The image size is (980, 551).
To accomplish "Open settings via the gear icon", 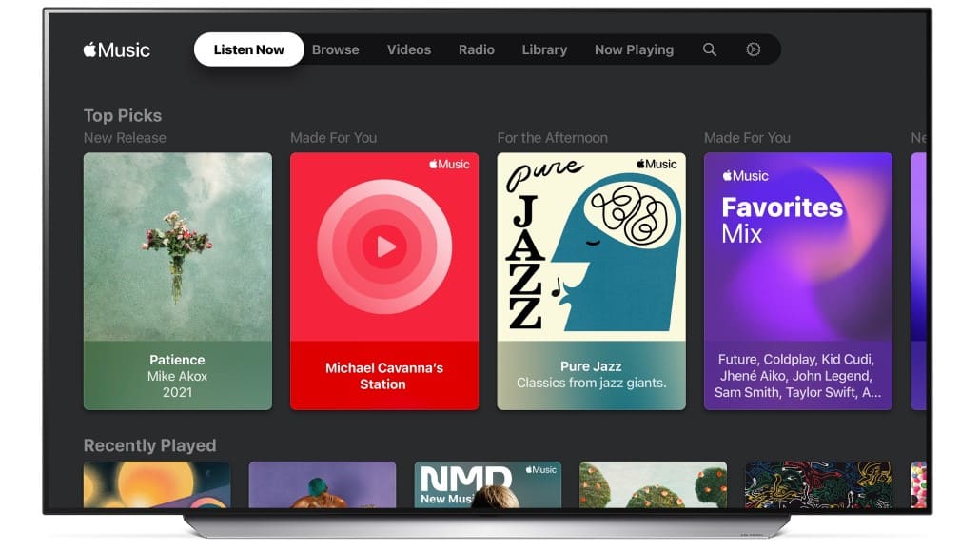I will [753, 49].
